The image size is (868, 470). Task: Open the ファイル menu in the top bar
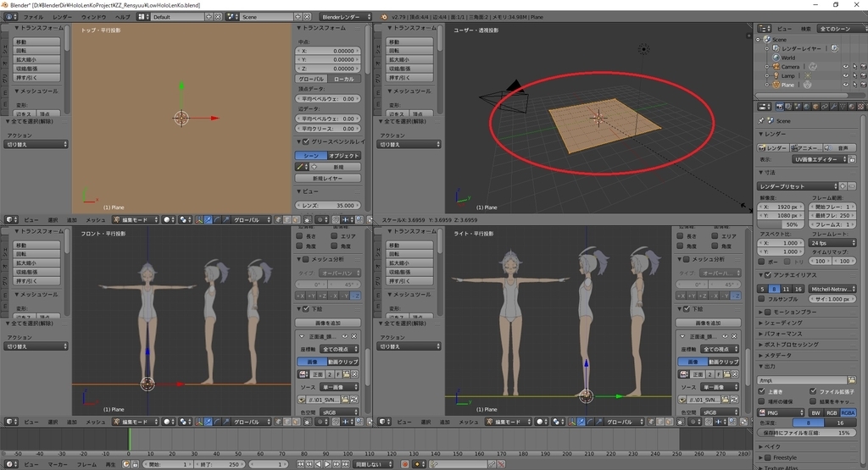click(33, 17)
